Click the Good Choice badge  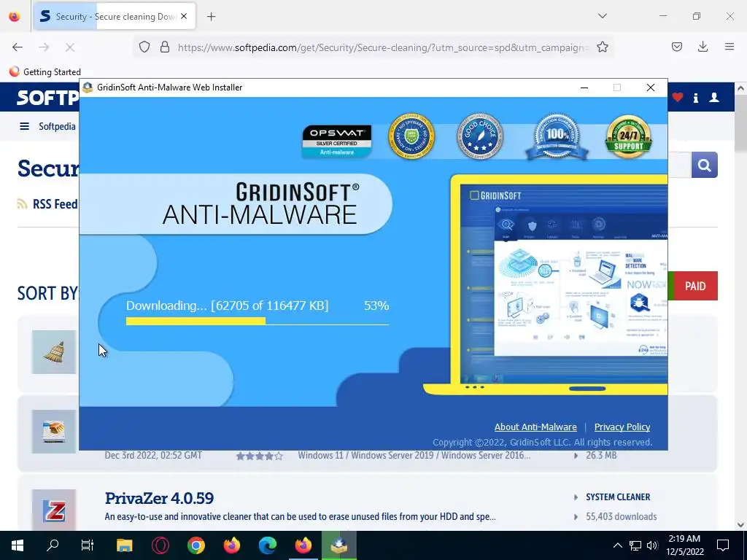tap(480, 136)
